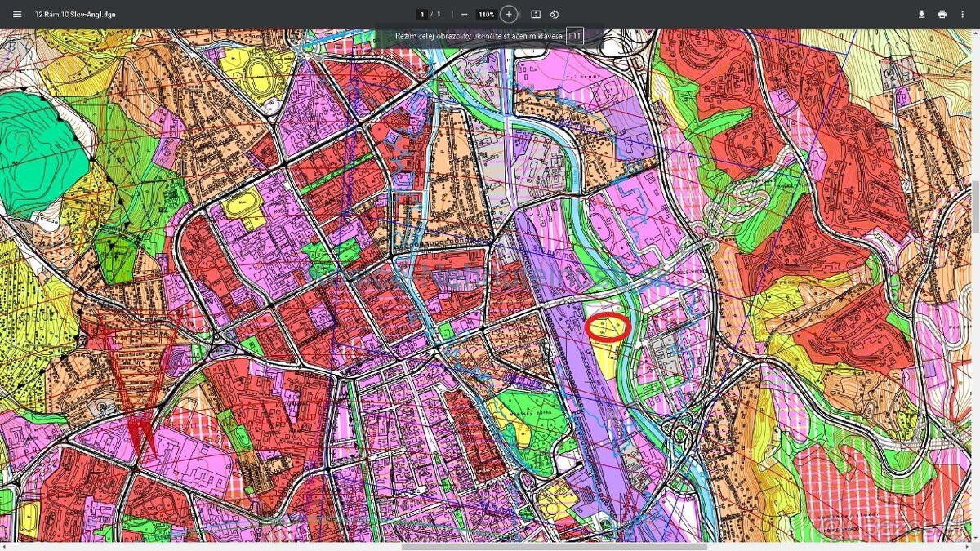Zoom out with the minus button
This screenshot has height=551, width=980.
[x=464, y=14]
